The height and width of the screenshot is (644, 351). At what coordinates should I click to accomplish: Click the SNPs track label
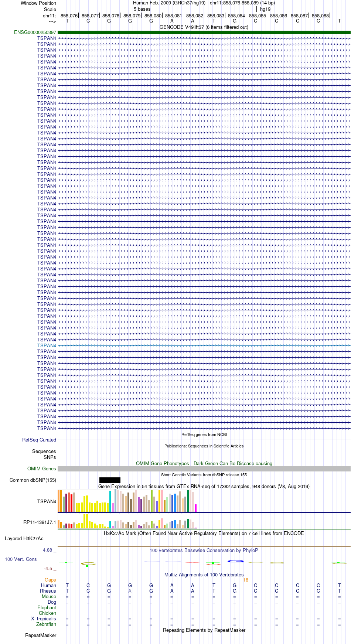pyautogui.click(x=50, y=457)
